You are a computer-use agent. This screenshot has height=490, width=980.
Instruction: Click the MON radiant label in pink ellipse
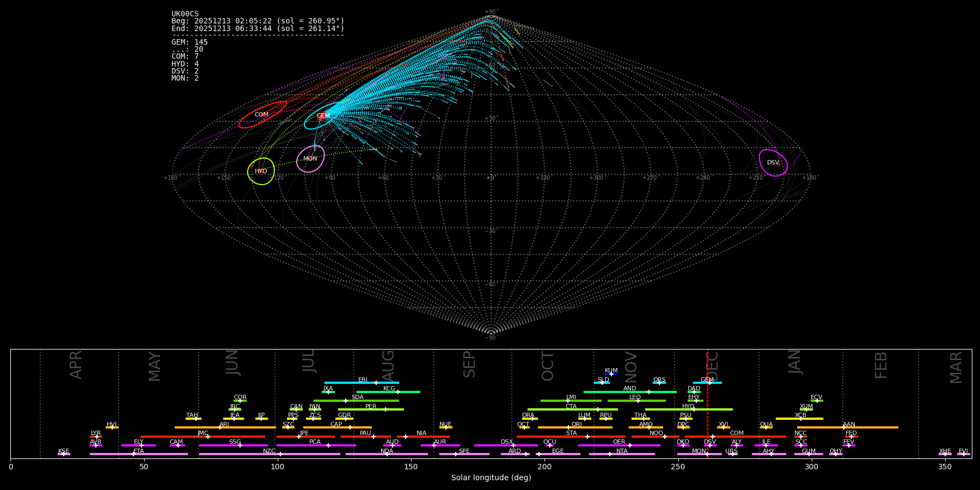click(310, 159)
